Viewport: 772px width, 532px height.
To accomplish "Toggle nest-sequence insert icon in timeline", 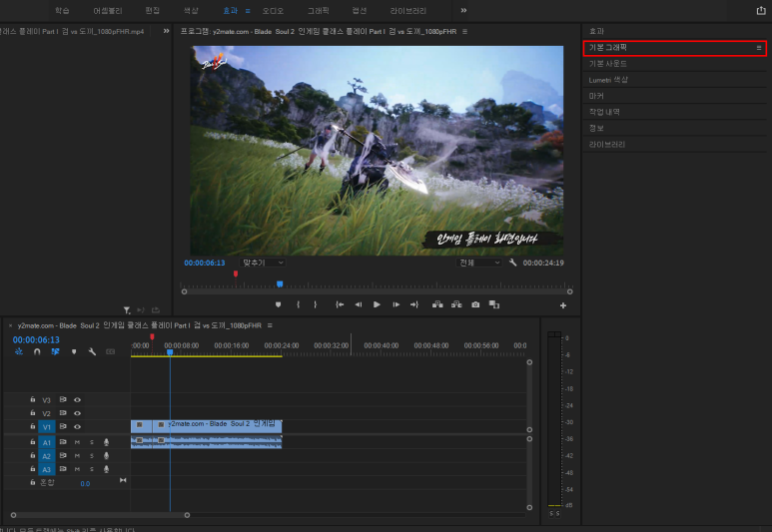I will point(19,351).
